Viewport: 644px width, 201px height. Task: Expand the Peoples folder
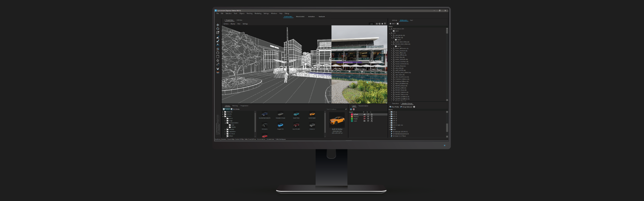(x=225, y=129)
